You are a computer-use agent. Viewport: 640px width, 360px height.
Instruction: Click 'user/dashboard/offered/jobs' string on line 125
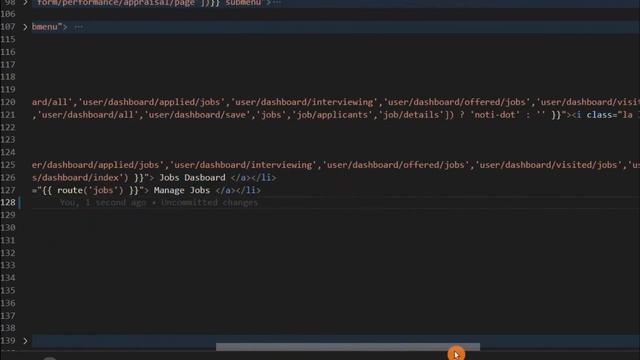pyautogui.click(x=396, y=165)
